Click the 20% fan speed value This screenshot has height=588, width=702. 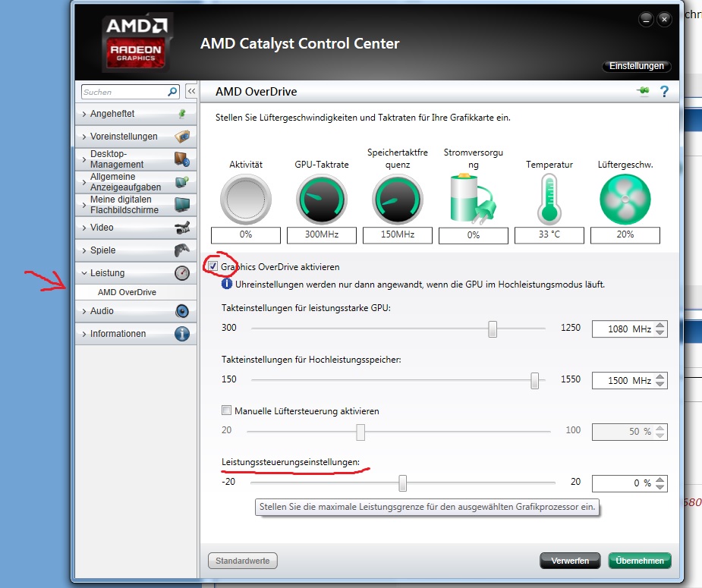(625, 235)
